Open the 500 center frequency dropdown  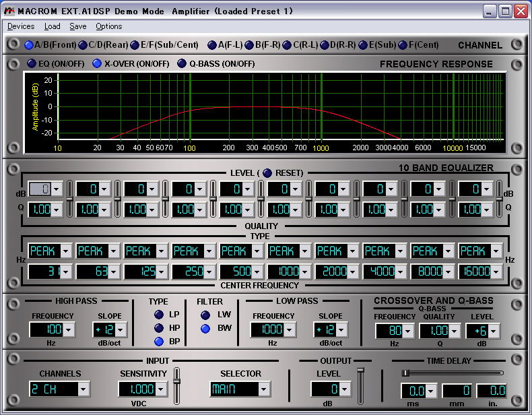pos(257,272)
